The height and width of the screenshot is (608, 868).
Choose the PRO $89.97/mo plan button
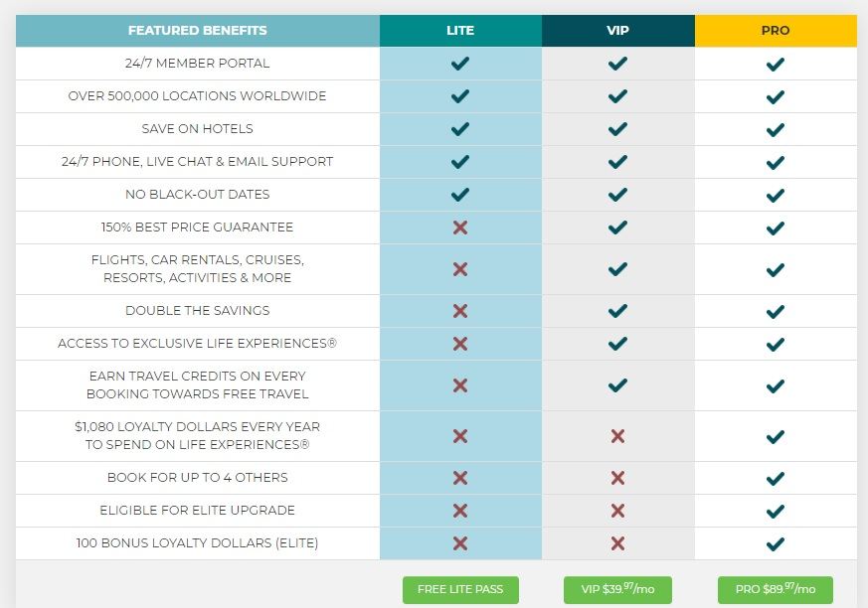775,590
